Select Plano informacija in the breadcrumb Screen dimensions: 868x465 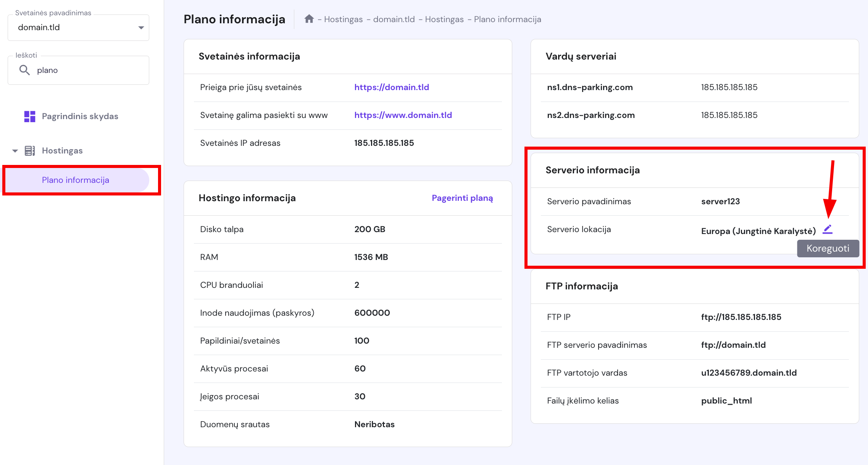[508, 19]
